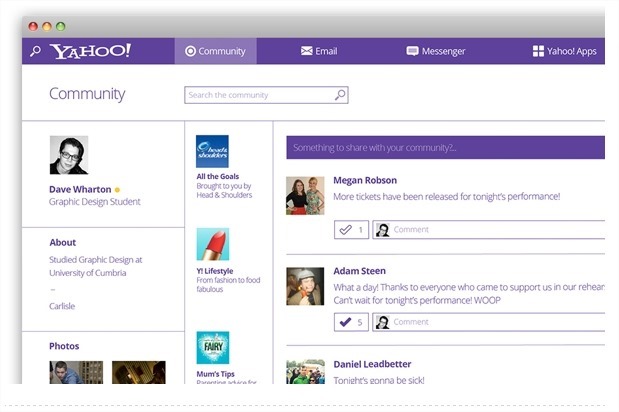Click the Graphic Design Student subtitle
Image resolution: width=619 pixels, height=412 pixels.
95,202
